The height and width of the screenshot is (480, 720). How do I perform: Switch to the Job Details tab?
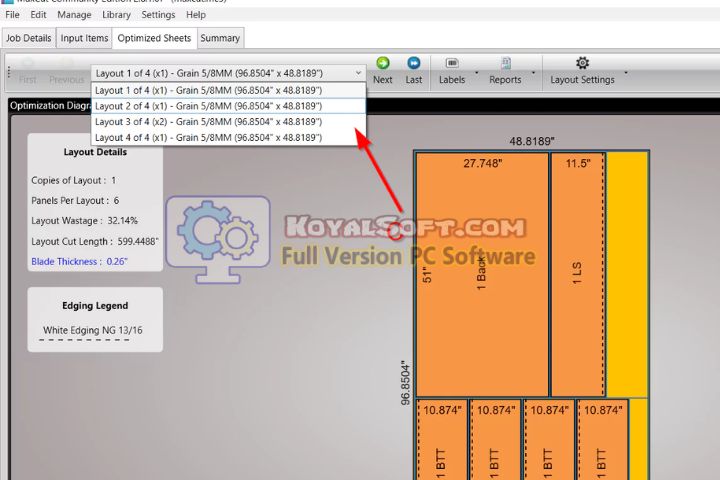click(28, 38)
